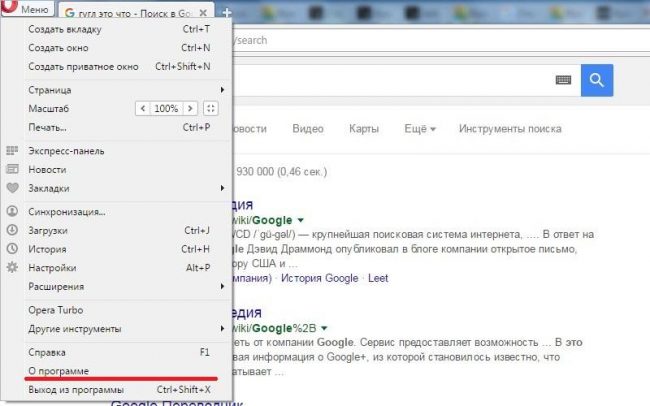Close the Google search tab
This screenshot has width=650, height=406.
(x=203, y=13)
